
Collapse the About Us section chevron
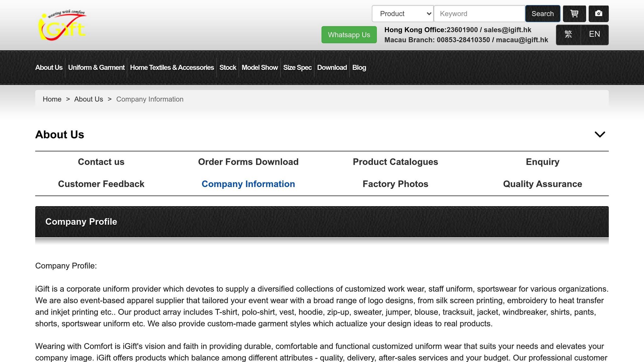[600, 134]
